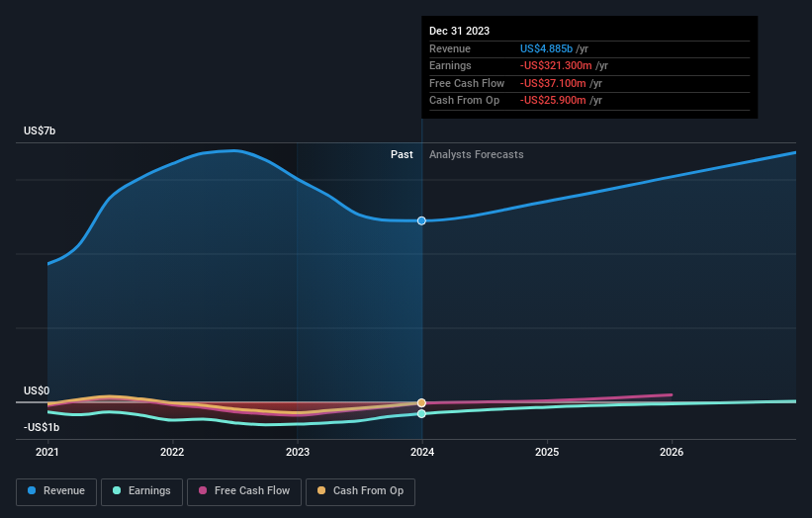Click the -US$37.100m free cash flow value
Image resolution: width=812 pixels, height=518 pixels.
pyautogui.click(x=553, y=83)
